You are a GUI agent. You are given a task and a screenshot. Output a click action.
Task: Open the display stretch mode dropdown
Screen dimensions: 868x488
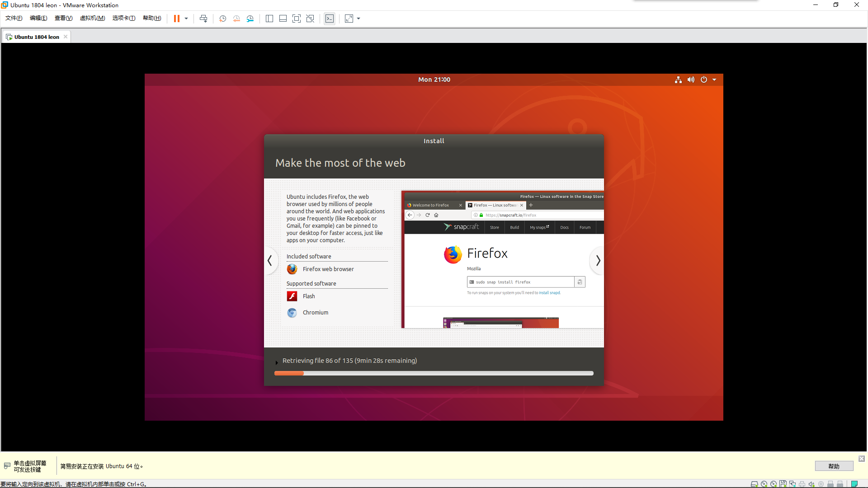(358, 19)
